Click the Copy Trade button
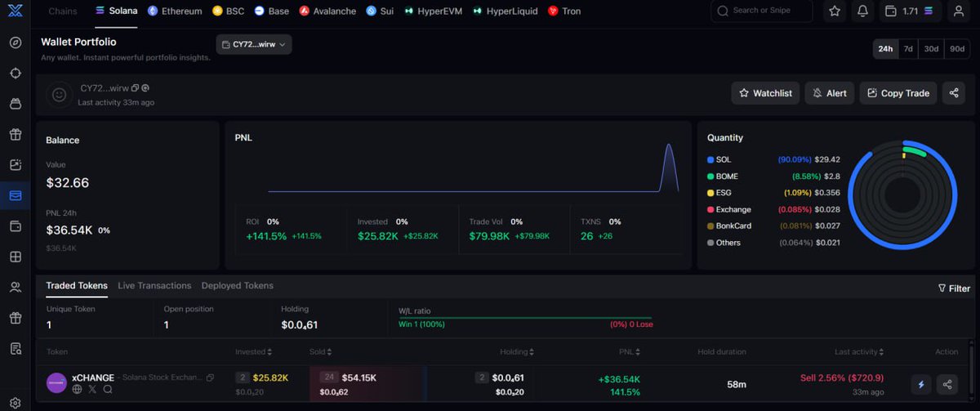Image resolution: width=980 pixels, height=411 pixels. (898, 93)
